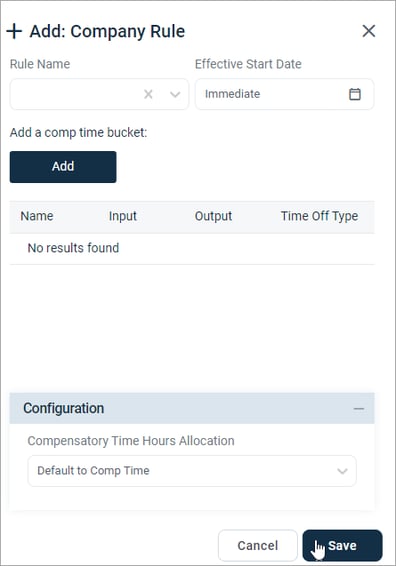Viewport: 396px width, 566px height.
Task: Save the company rule
Action: [x=342, y=545]
